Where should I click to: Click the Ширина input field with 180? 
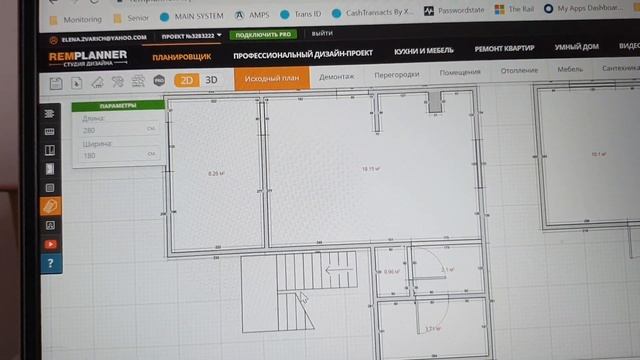click(x=119, y=156)
